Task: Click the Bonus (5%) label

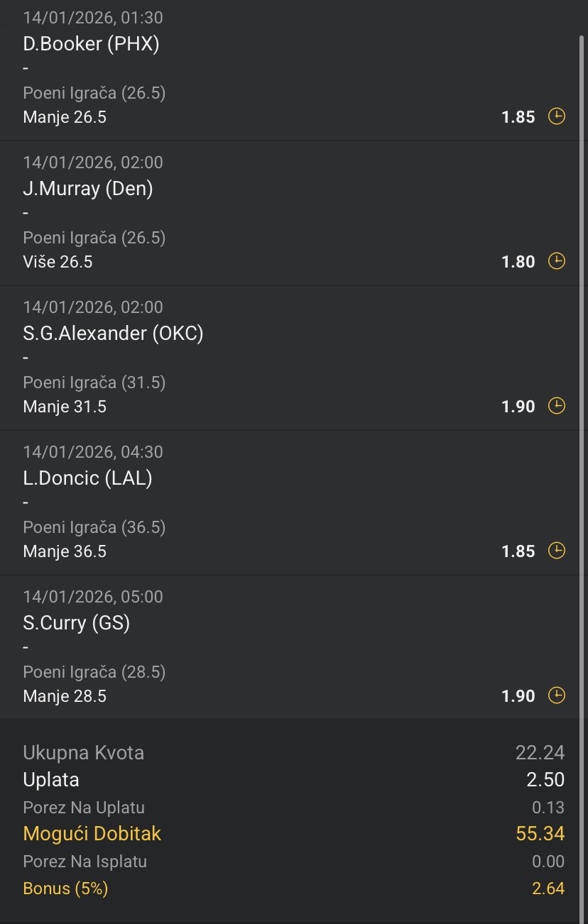Action: pos(65,889)
